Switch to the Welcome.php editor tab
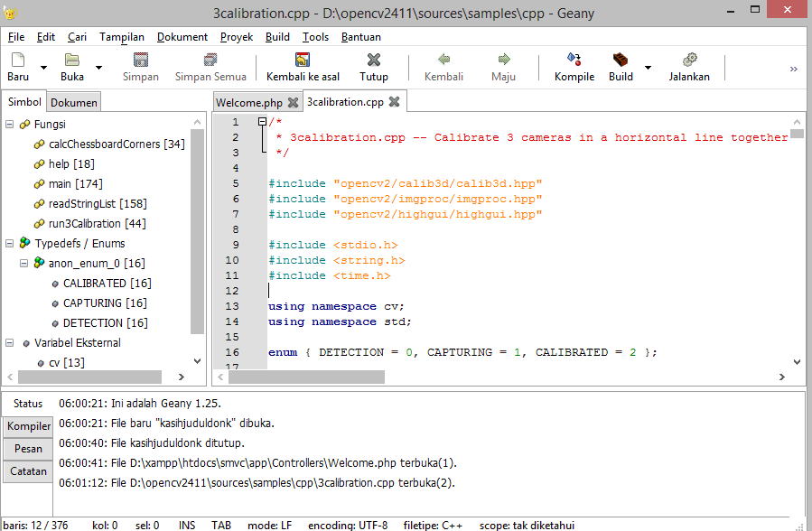The width and height of the screenshot is (812, 531). click(249, 103)
